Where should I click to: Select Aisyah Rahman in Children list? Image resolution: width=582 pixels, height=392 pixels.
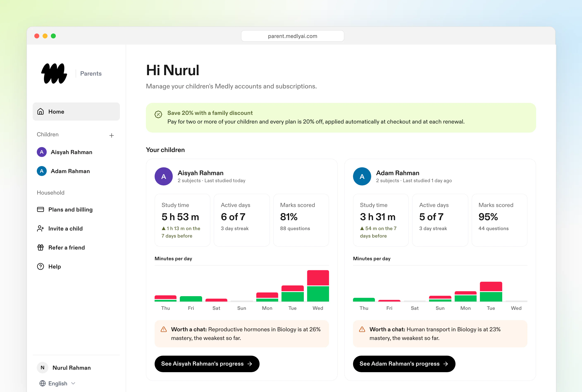[x=76, y=152]
